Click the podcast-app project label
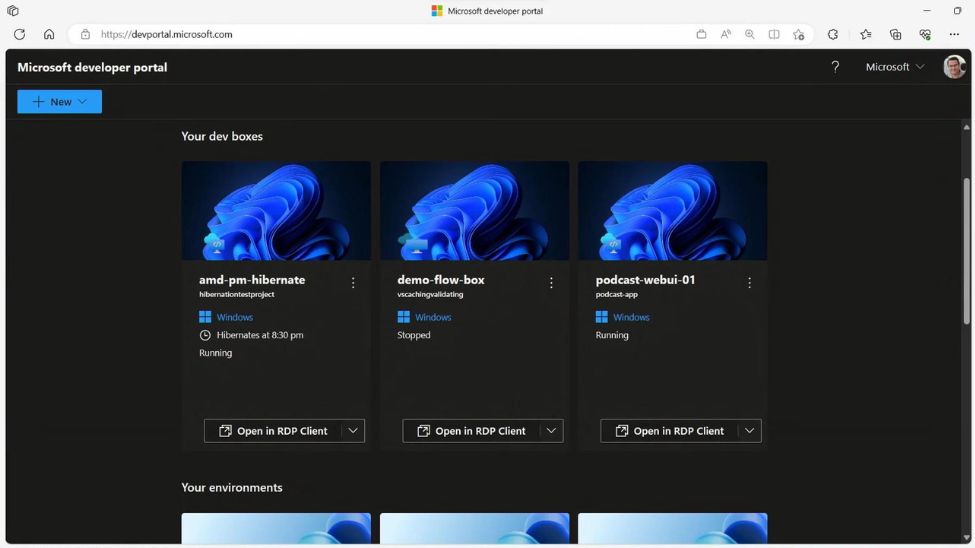The width and height of the screenshot is (975, 548). [x=617, y=294]
